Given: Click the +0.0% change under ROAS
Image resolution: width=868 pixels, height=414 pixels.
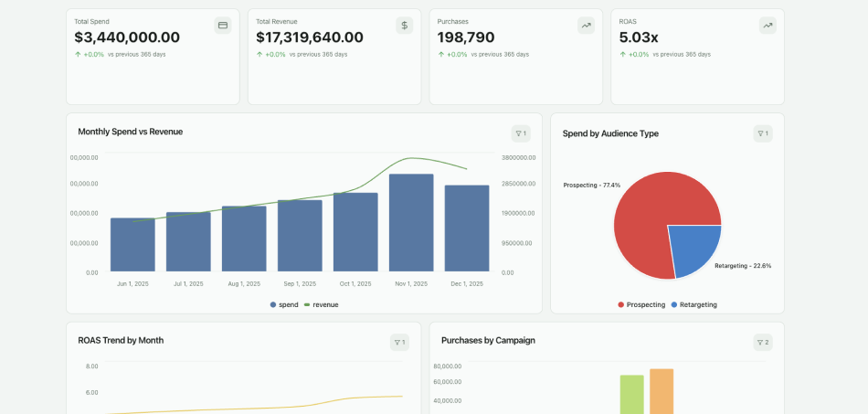Looking at the screenshot, I should click(639, 54).
